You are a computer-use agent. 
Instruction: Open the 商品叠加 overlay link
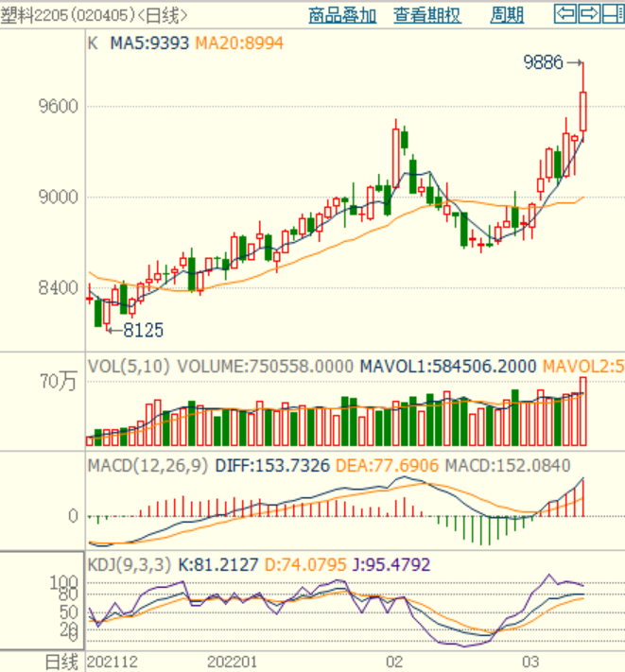[342, 15]
